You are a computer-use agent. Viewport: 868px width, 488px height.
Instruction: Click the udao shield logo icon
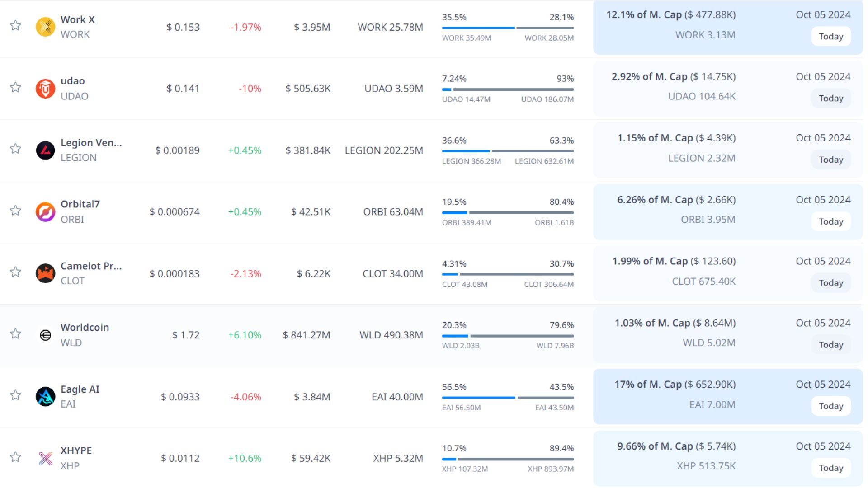coord(45,89)
